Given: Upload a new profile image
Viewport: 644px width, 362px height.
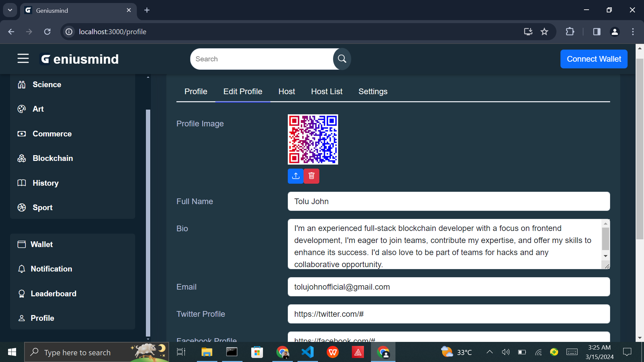Looking at the screenshot, I should point(296,176).
